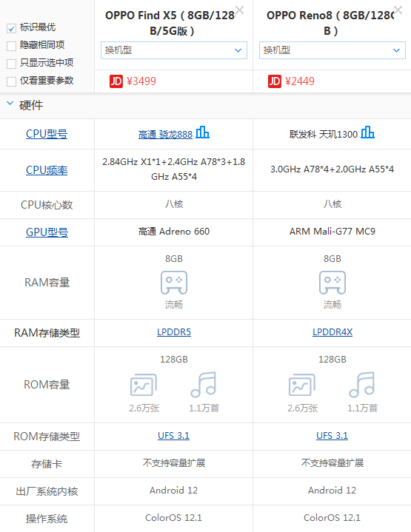This screenshot has height=532, width=411.
Task: Click the 出厂系统内核 row label
Action: point(47,491)
